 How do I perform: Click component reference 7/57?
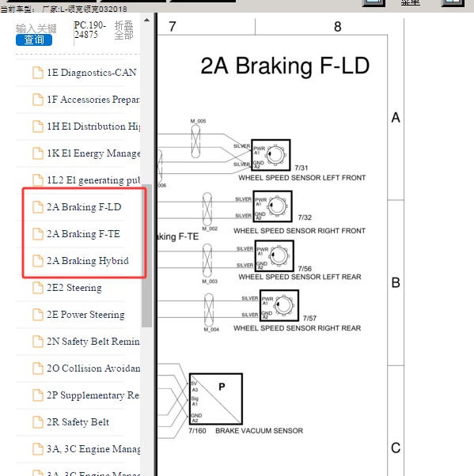[309, 318]
